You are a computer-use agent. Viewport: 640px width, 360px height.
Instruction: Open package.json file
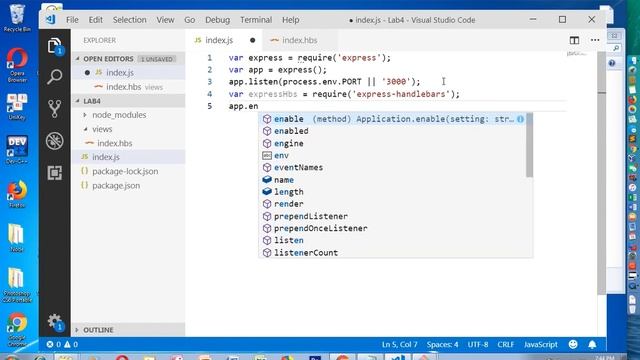128,186
